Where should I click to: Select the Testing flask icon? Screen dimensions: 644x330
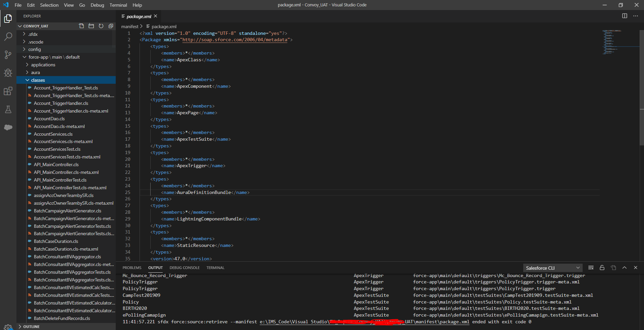(8, 110)
